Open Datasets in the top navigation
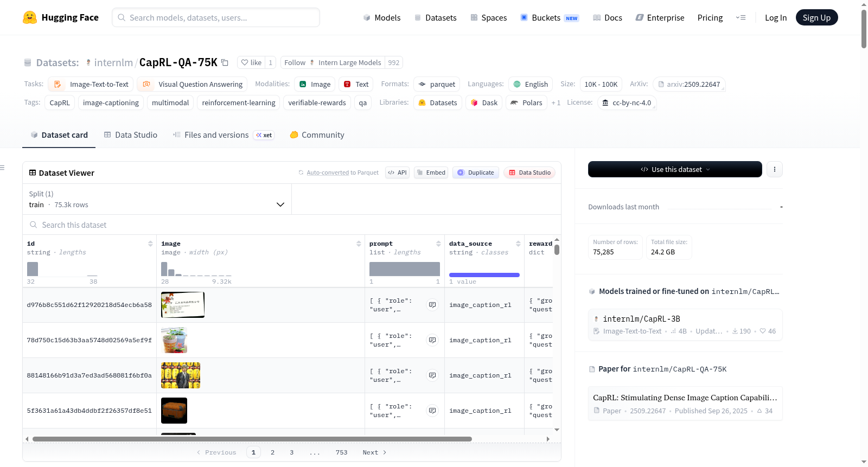 click(x=435, y=17)
